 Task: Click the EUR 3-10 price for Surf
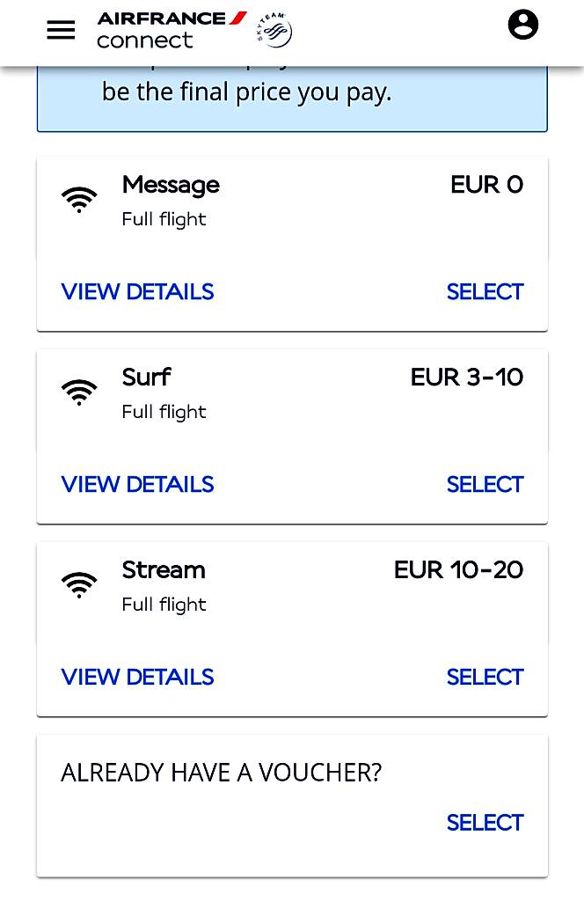click(x=466, y=377)
